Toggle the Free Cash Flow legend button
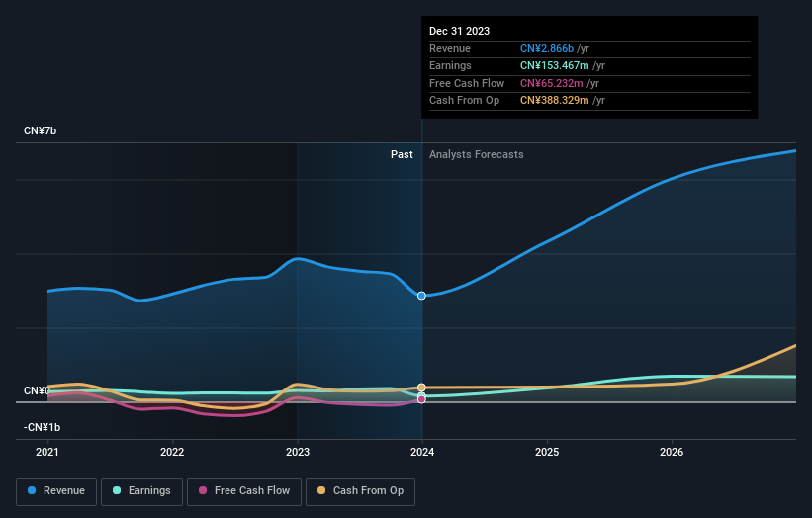Screen dimensions: 812x518 pyautogui.click(x=244, y=491)
